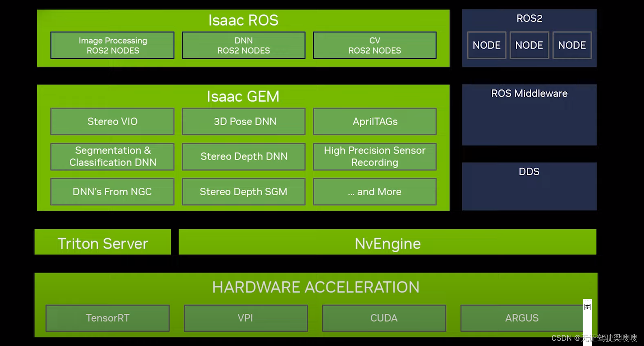Click the Triton Server bar
The image size is (644, 346).
click(103, 242)
